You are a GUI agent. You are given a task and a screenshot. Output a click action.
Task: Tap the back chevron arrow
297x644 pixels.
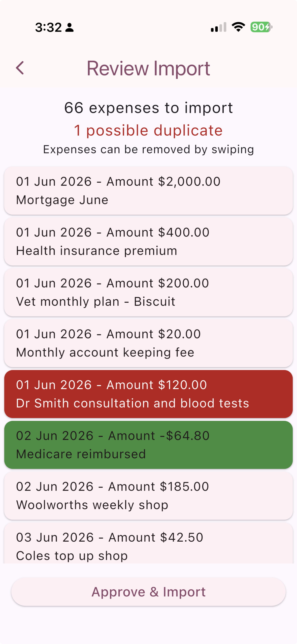20,68
